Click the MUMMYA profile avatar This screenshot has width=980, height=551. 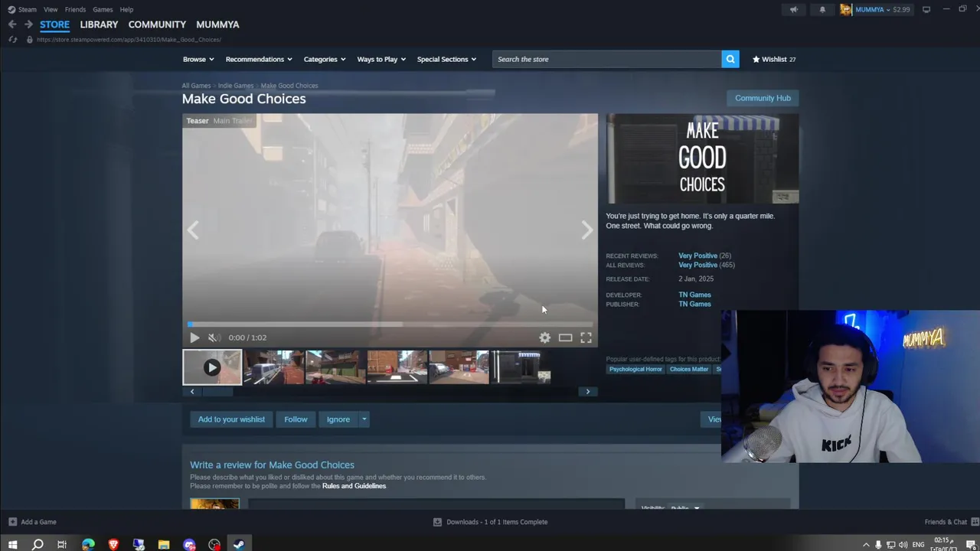pos(846,9)
